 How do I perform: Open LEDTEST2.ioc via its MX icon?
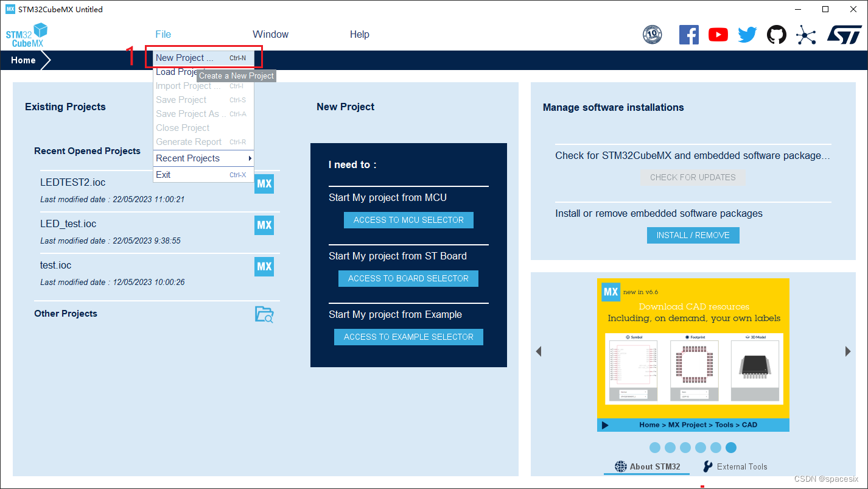pos(264,184)
